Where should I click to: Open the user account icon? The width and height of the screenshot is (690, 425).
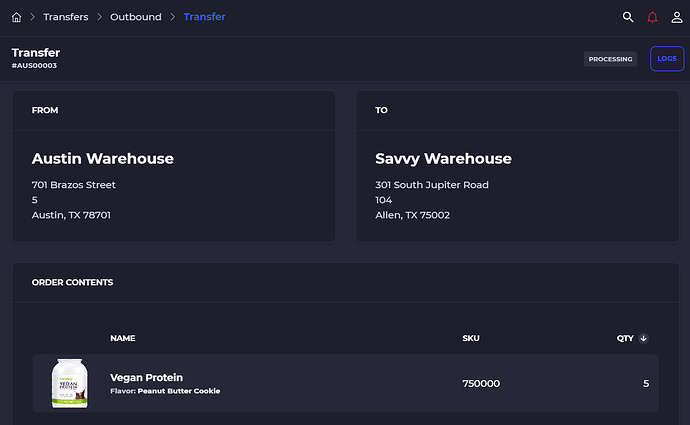tap(677, 17)
